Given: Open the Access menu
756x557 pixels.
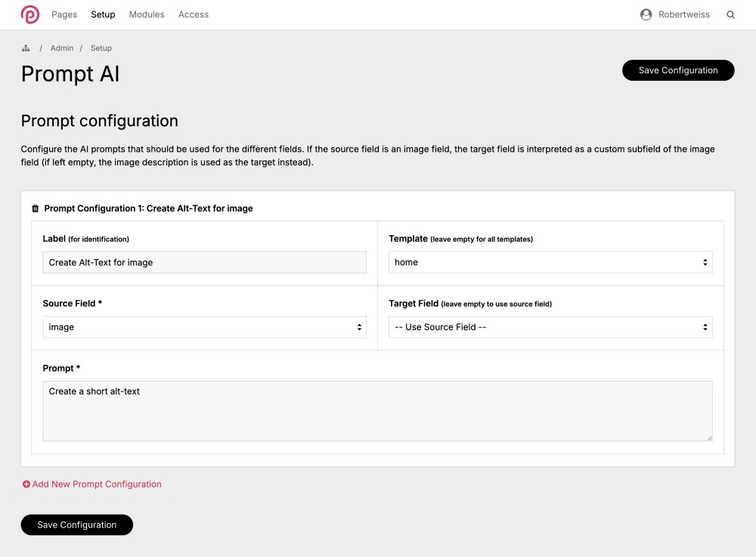Looking at the screenshot, I should coord(194,14).
